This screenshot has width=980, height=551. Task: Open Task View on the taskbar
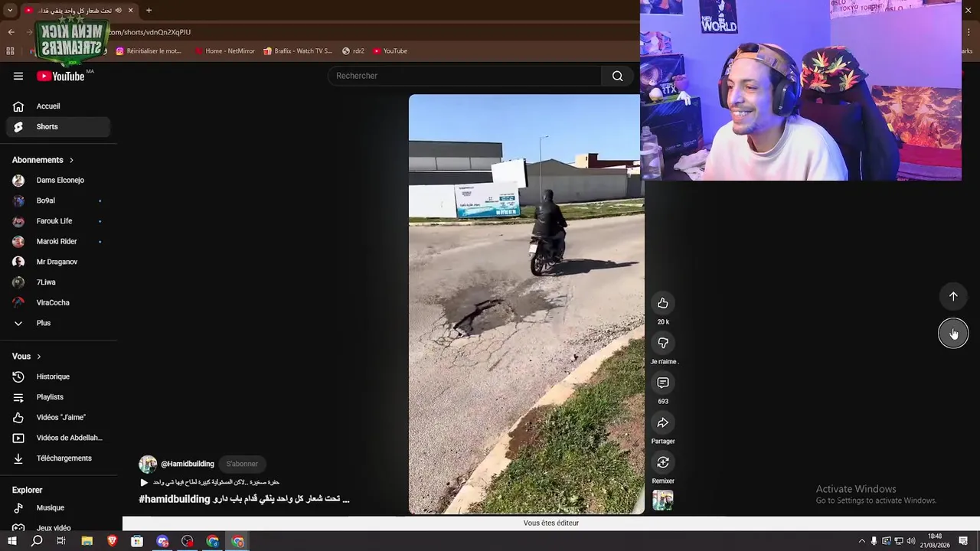pos(61,541)
